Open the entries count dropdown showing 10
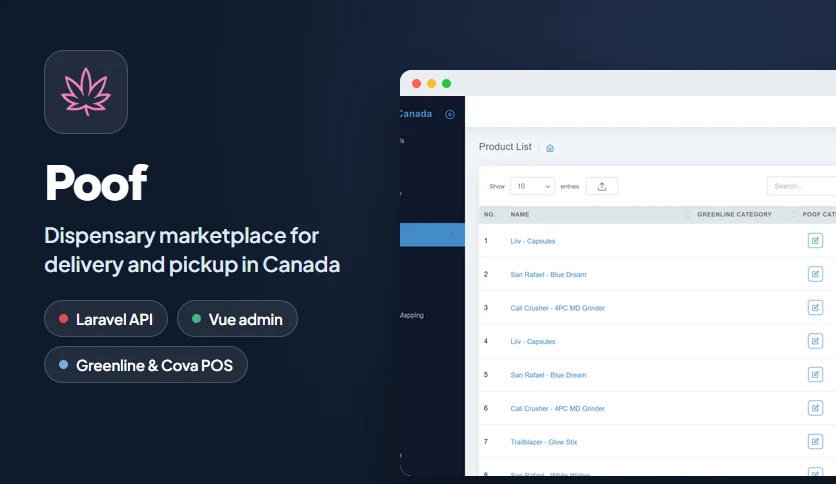The width and height of the screenshot is (836, 484). click(x=532, y=186)
